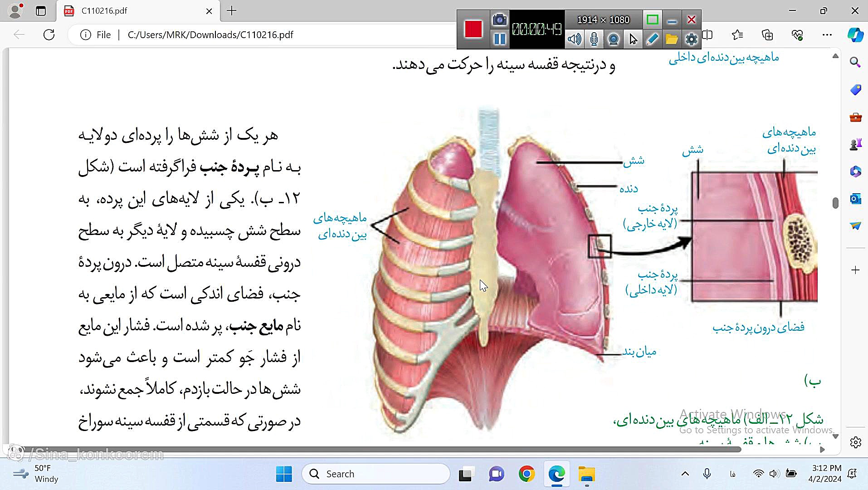Open Microsoft 365 in the Edge sidebar
Viewport: 868px width, 490px height.
pos(855,171)
